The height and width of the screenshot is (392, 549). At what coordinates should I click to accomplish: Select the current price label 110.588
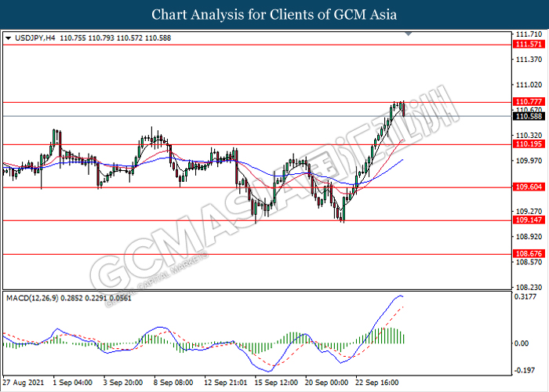click(x=526, y=117)
